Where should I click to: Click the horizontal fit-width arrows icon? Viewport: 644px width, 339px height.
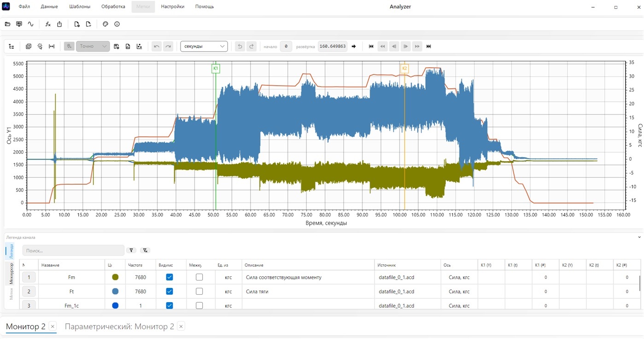click(52, 46)
